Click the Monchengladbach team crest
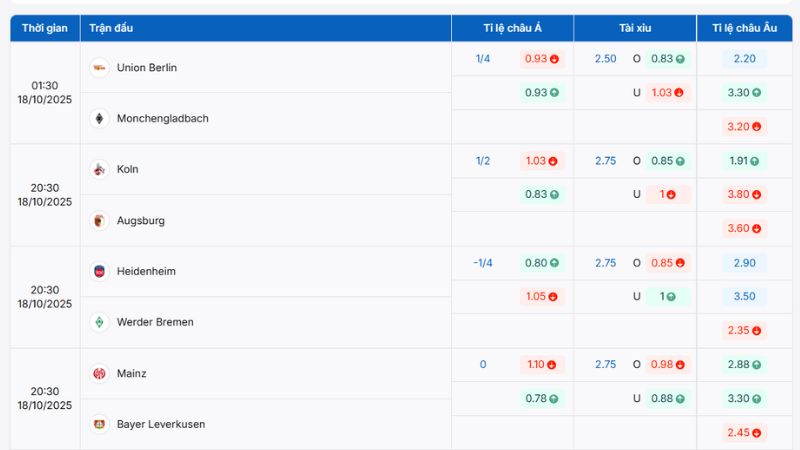Viewport: 800px width, 450px height. point(99,119)
